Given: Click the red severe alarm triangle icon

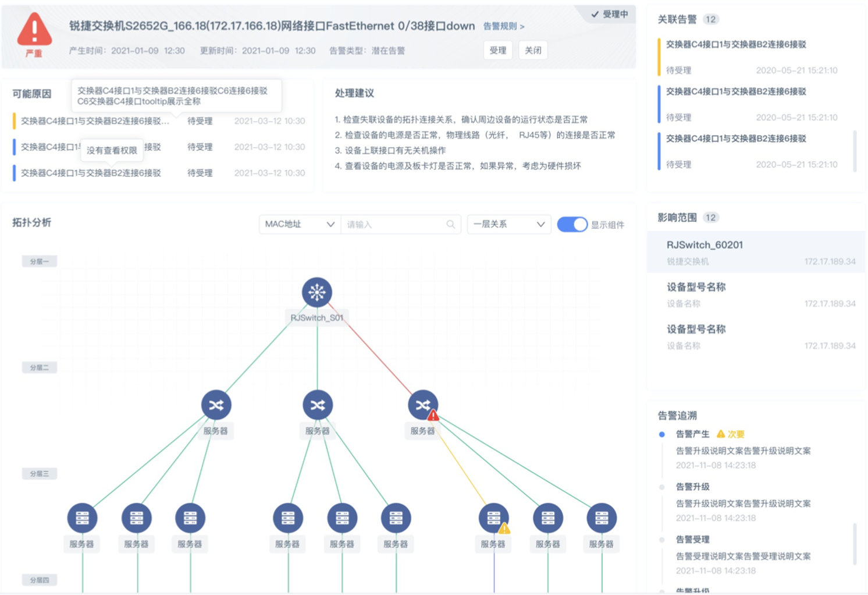Looking at the screenshot, I should click(x=34, y=30).
